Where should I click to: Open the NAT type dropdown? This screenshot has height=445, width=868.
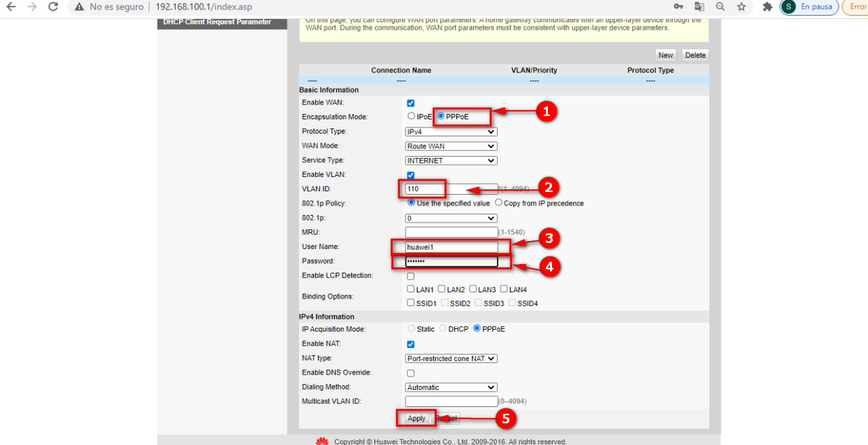coord(451,358)
